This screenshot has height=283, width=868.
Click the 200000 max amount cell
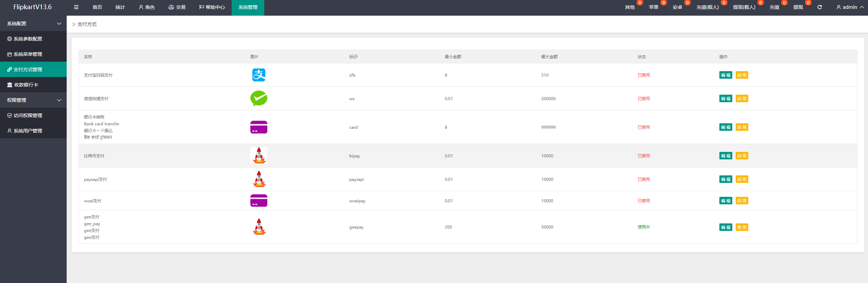[548, 98]
